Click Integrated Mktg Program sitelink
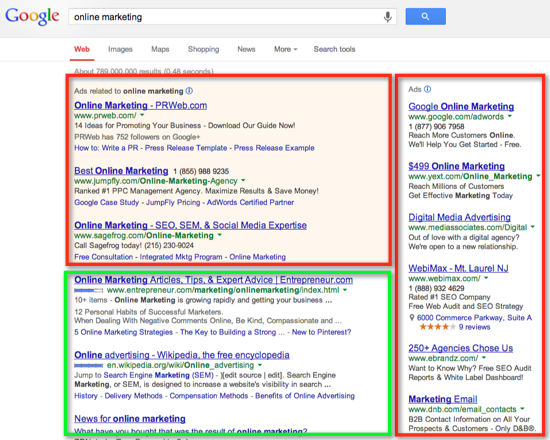This screenshot has height=440, width=550. click(181, 257)
